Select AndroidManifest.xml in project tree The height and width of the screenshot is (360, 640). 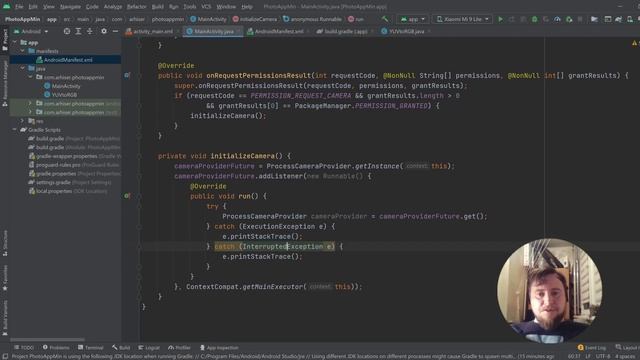(65, 60)
